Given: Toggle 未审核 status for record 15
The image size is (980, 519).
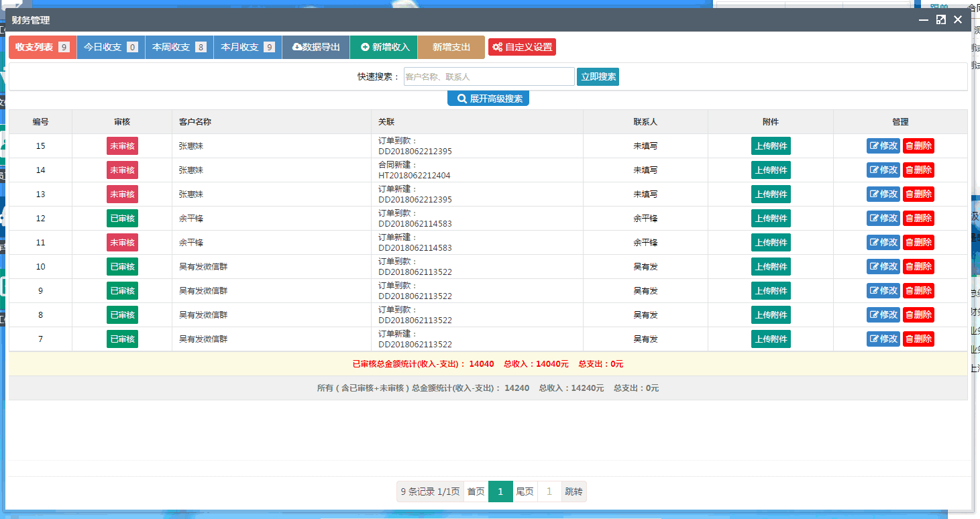Looking at the screenshot, I should (122, 146).
